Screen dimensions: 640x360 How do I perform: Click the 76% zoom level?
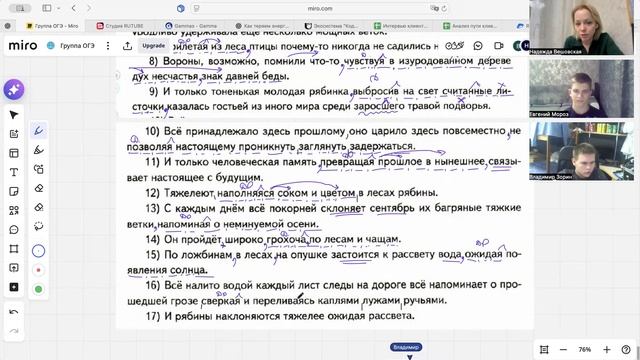pyautogui.click(x=584, y=349)
